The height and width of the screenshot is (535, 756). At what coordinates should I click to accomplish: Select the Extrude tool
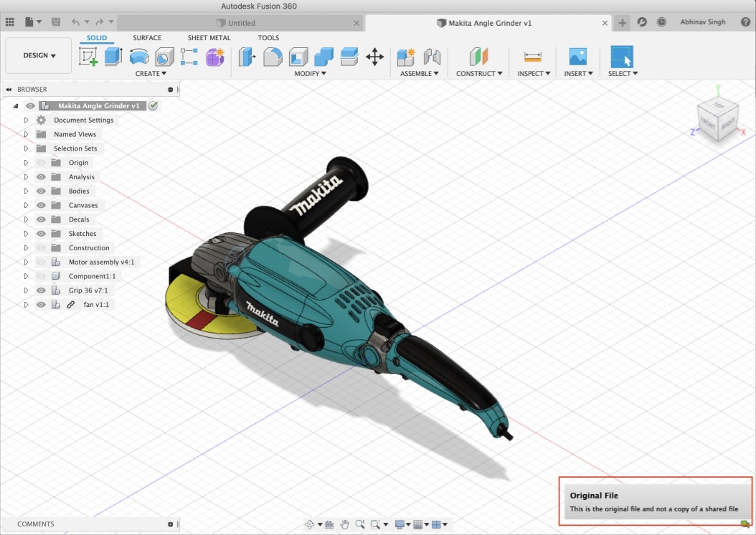(x=114, y=57)
